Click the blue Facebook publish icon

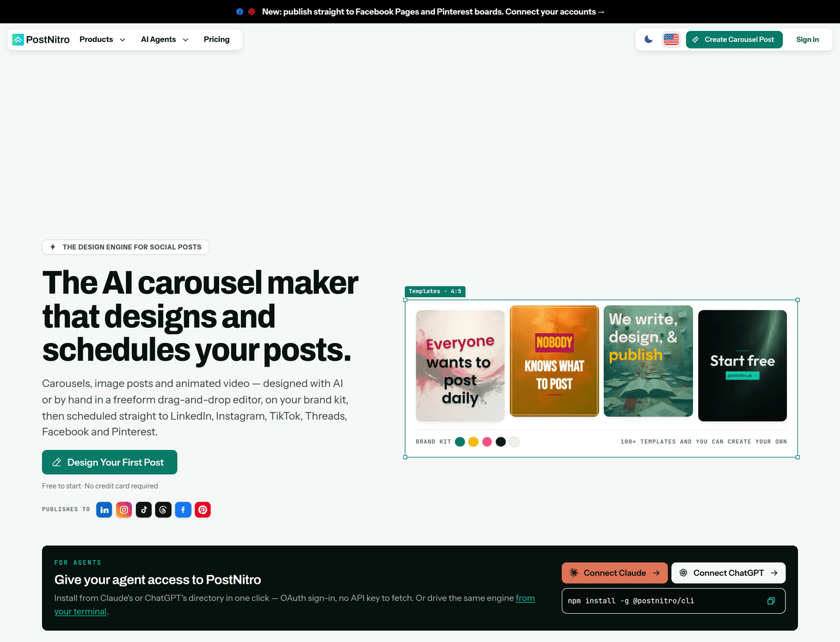[183, 510]
